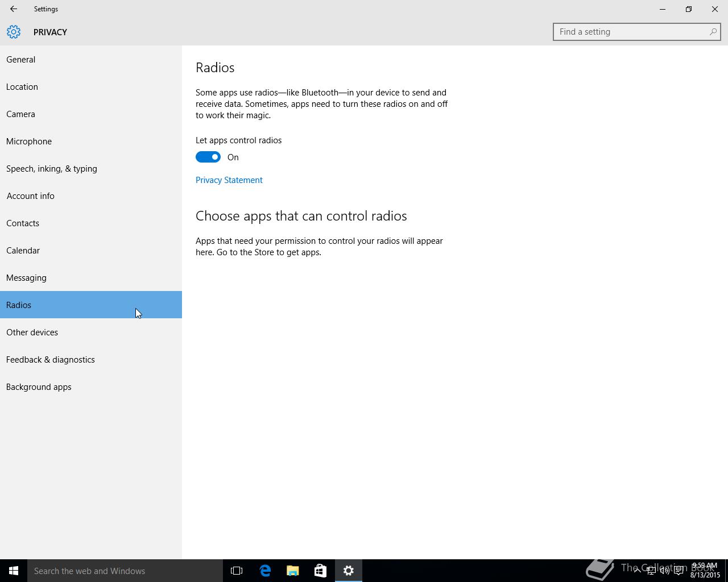This screenshot has width=728, height=582.
Task: Select Location in the sidebar
Action: pos(91,86)
